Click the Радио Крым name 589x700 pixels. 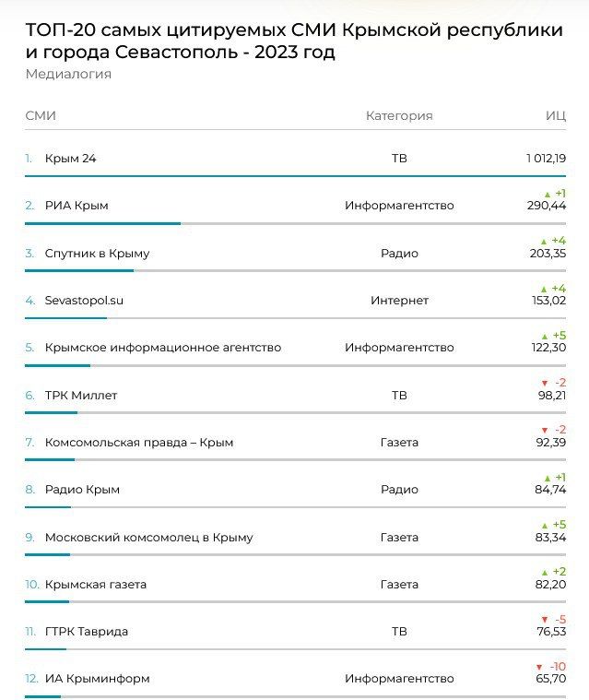click(82, 490)
